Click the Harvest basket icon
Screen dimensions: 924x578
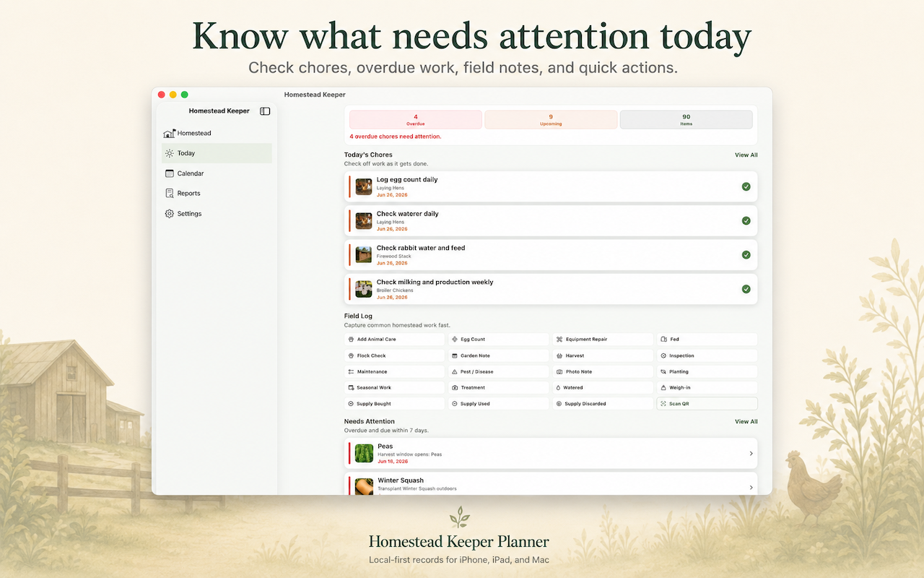(559, 355)
